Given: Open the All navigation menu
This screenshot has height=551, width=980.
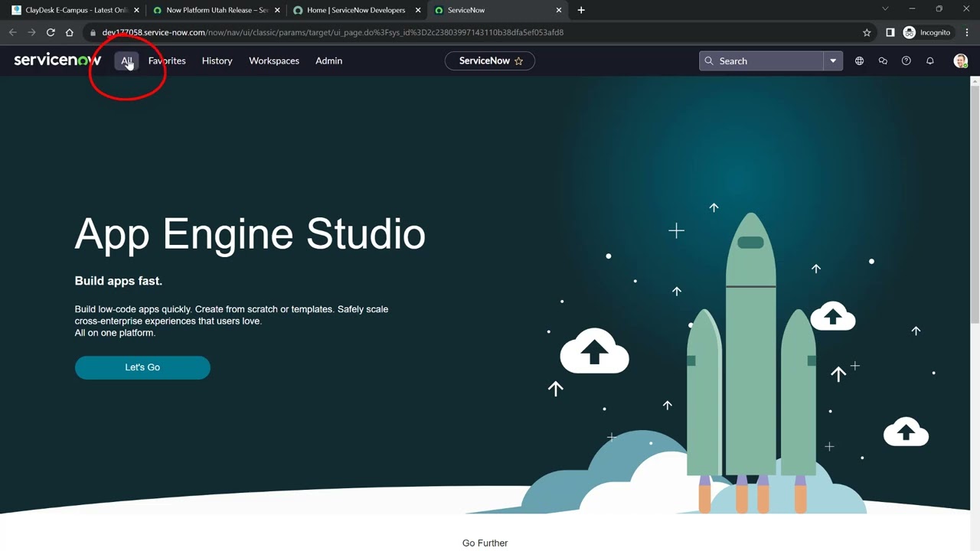Looking at the screenshot, I should [126, 60].
